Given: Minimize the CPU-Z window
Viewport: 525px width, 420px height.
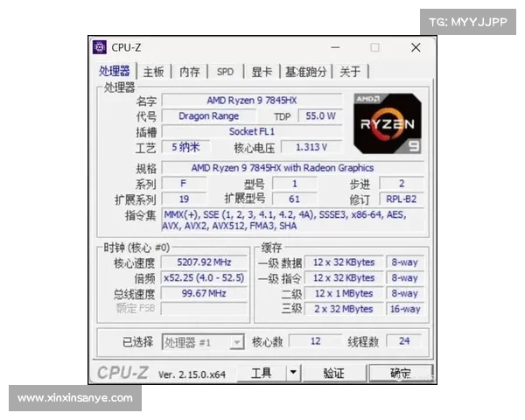Looking at the screenshot, I should coord(335,47).
